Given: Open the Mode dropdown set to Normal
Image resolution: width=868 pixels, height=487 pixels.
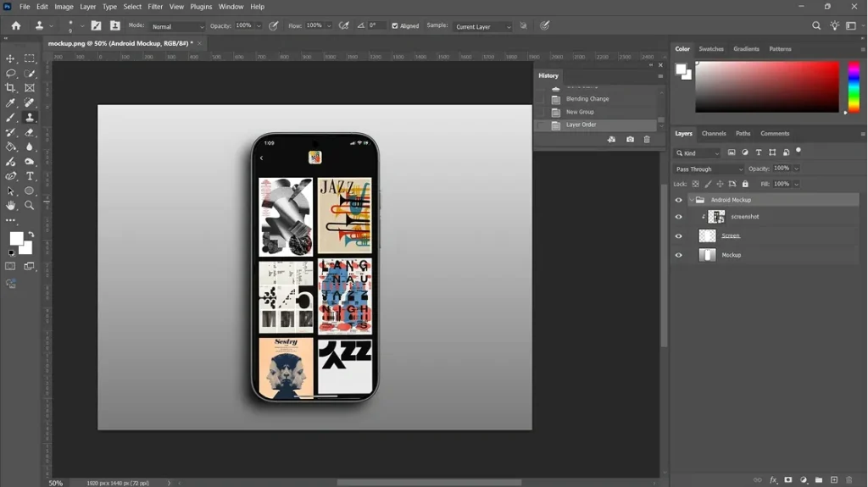Looking at the screenshot, I should [177, 26].
